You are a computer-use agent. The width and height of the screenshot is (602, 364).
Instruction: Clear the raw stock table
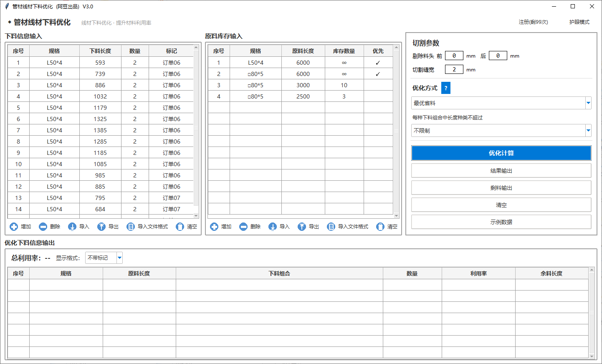click(x=387, y=227)
